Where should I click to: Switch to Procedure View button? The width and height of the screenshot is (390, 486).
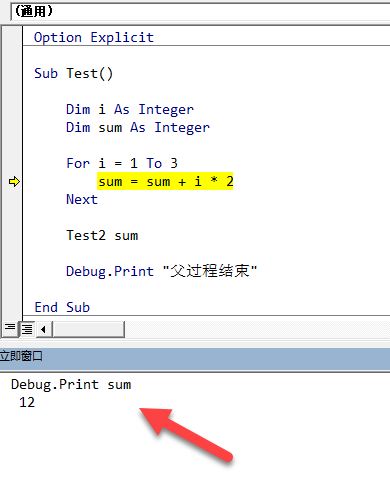(10, 329)
